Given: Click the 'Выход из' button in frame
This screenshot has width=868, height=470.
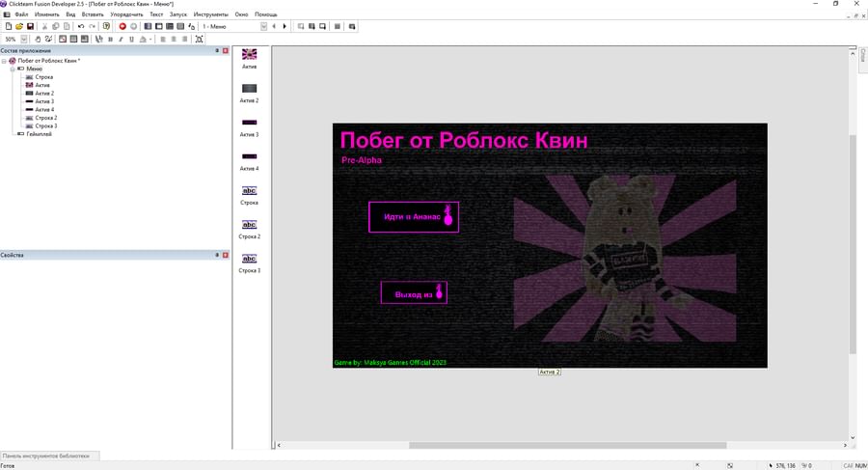Looking at the screenshot, I should click(414, 292).
